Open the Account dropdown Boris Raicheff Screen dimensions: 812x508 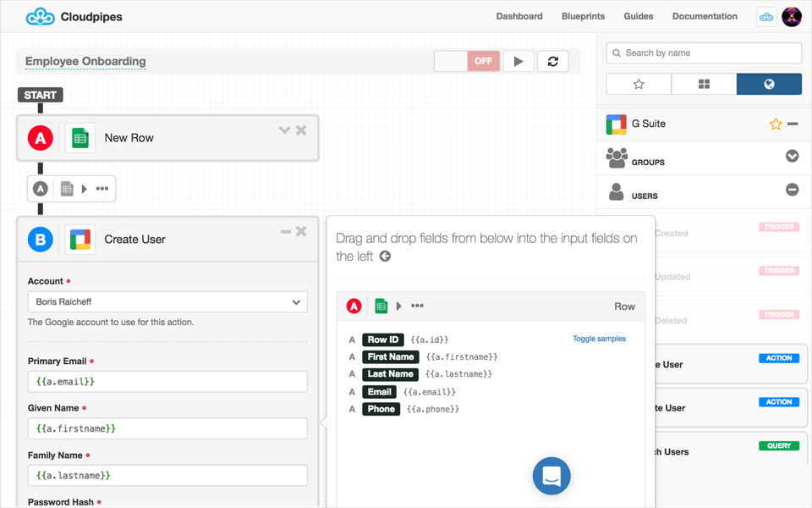(167, 301)
